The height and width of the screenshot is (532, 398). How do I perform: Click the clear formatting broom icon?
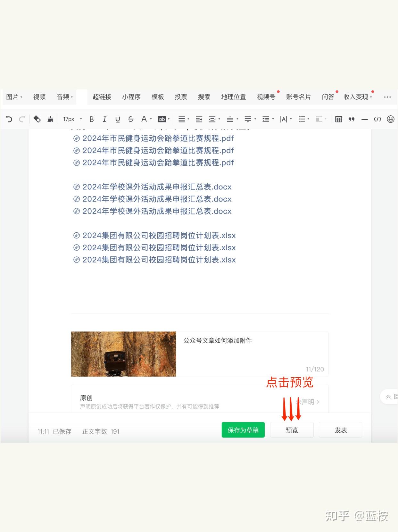coord(50,119)
